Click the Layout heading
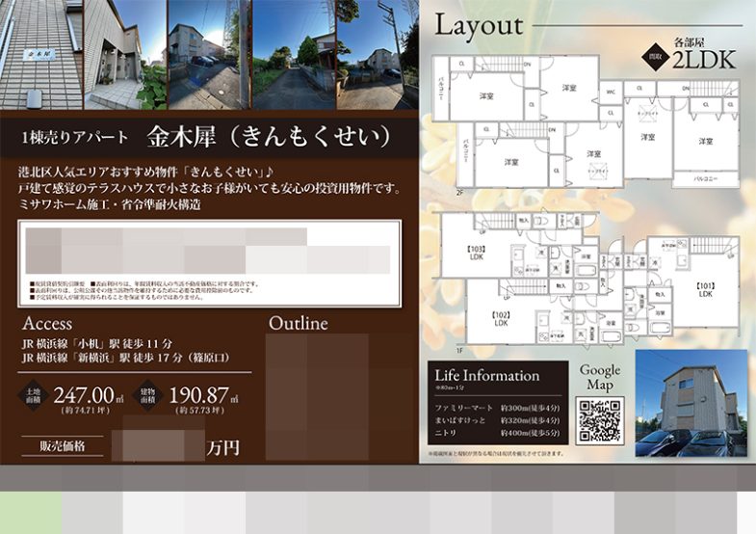The height and width of the screenshot is (534, 756). tap(479, 25)
